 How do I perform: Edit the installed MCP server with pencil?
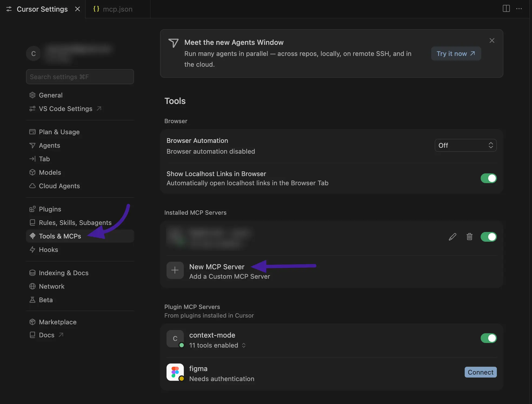tap(453, 237)
